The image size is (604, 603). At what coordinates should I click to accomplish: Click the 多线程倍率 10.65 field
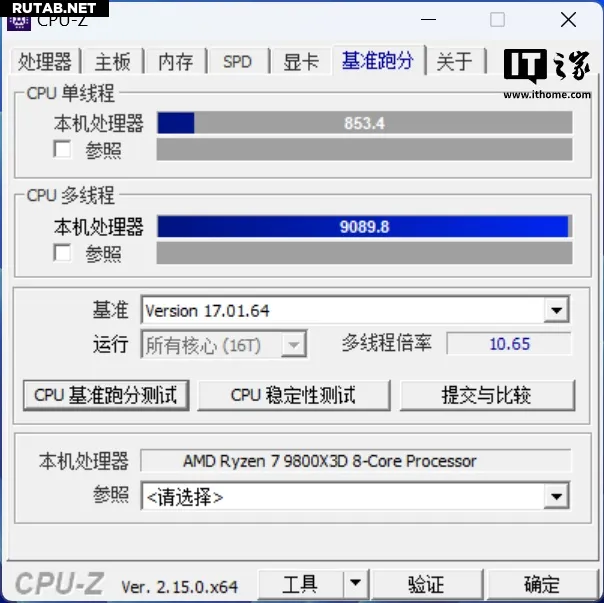509,344
